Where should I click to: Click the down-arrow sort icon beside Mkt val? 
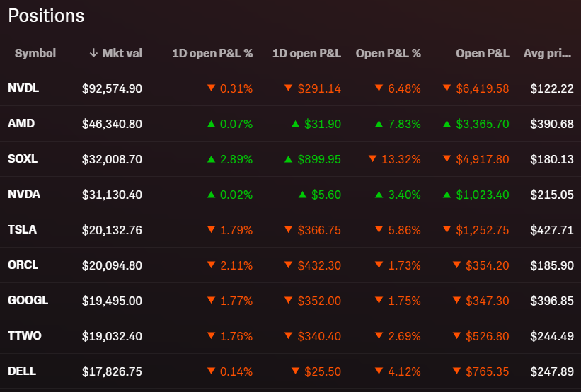(x=93, y=53)
